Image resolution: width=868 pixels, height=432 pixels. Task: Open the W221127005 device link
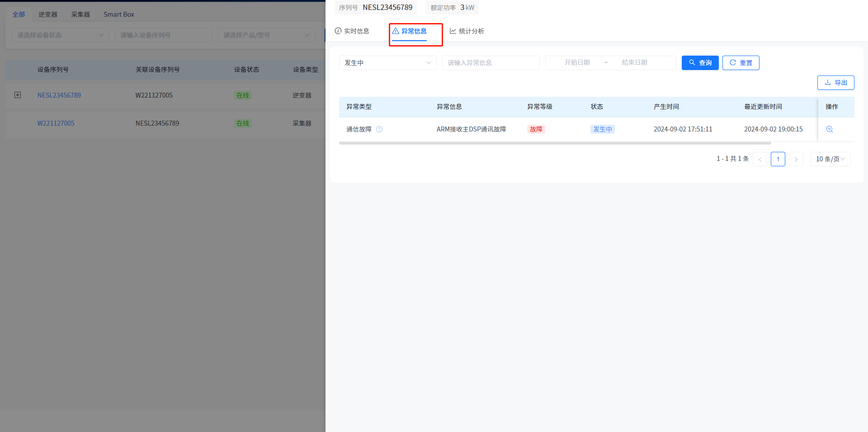click(x=56, y=123)
